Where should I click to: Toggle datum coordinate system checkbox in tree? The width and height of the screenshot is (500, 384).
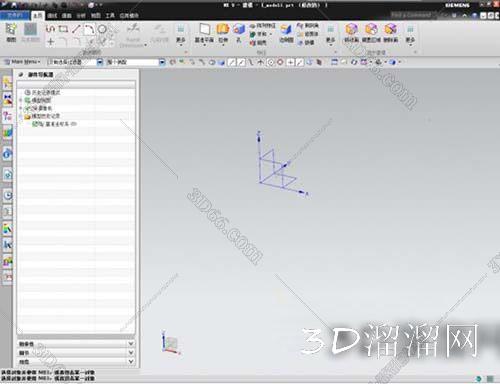[34, 124]
